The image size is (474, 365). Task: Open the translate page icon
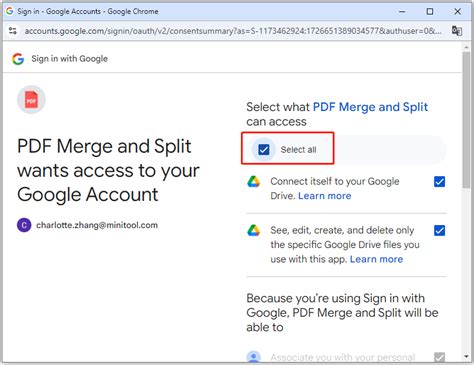[457, 31]
